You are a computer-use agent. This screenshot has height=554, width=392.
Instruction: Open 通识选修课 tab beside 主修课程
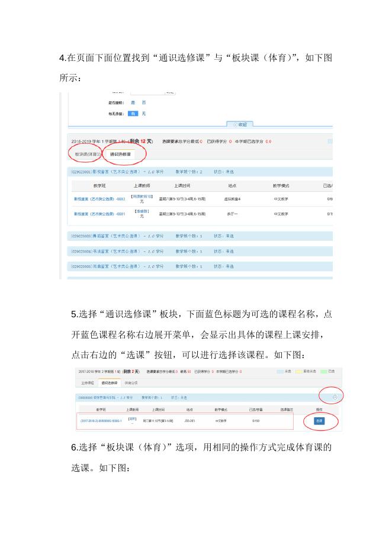109,383
